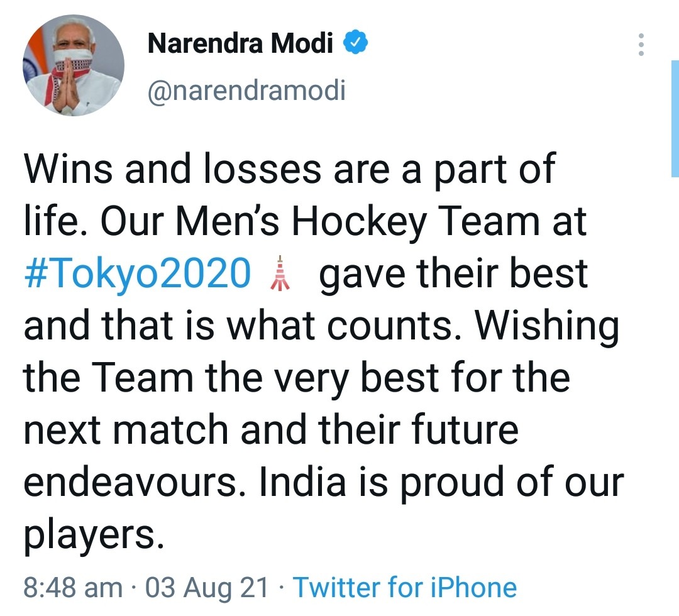Click the @narendramodi handle
This screenshot has height=616, width=679.
(x=246, y=91)
